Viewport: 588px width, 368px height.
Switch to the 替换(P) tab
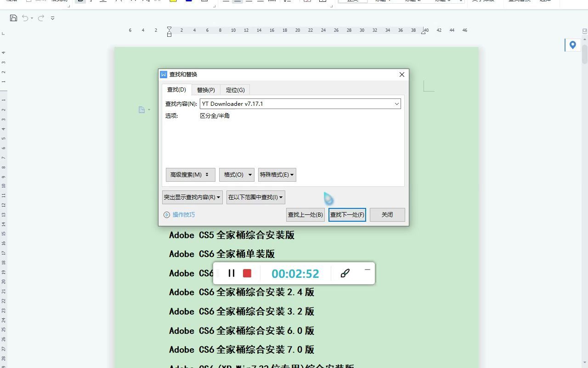(x=206, y=90)
